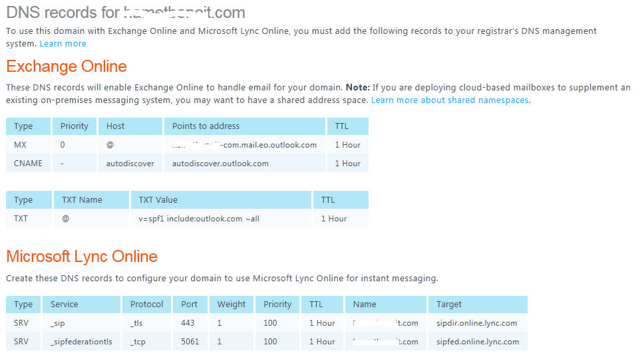Open the Learn more link

63,43
